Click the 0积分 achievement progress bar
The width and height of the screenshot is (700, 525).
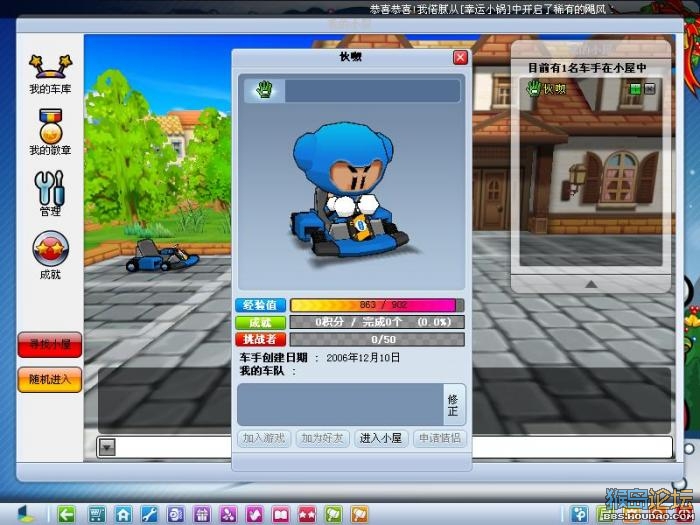377,322
